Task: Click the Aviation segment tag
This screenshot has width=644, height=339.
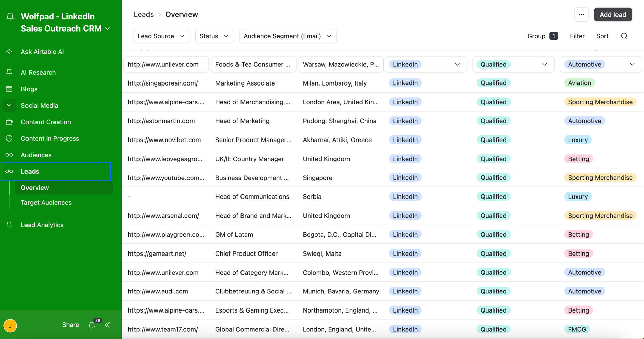Action: (579, 83)
